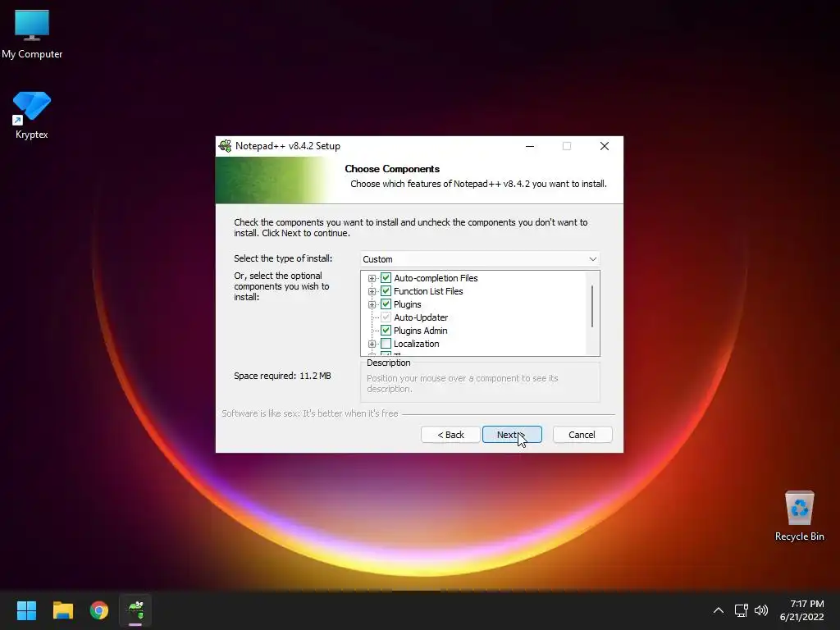Expand the Auto-completion Files tree node
This screenshot has width=840, height=630.
point(372,278)
